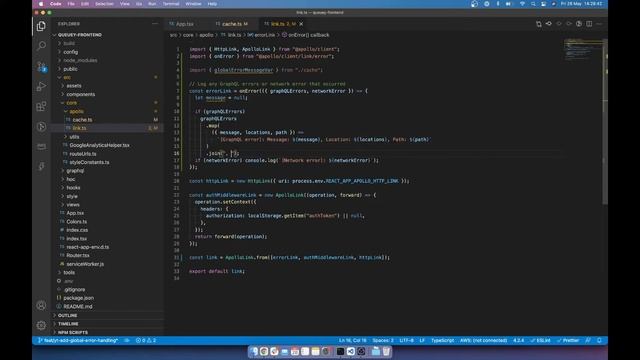This screenshot has width=640, height=360.
Task: Expand the config folder
Action: pos(70,52)
